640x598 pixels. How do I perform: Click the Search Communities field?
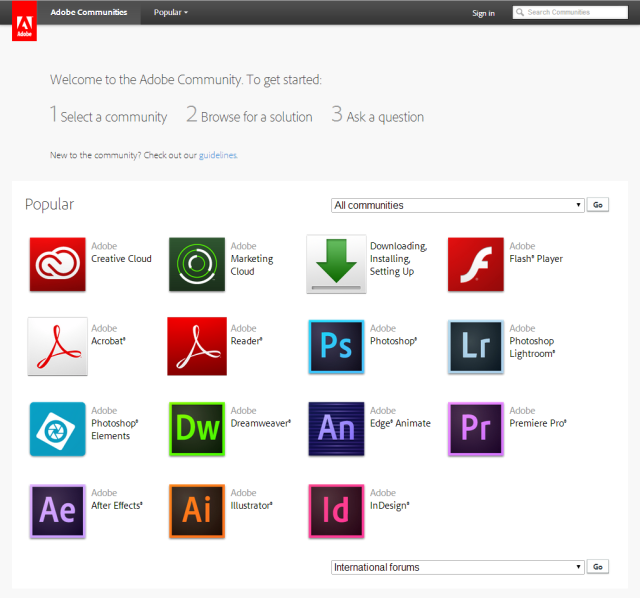[570, 12]
